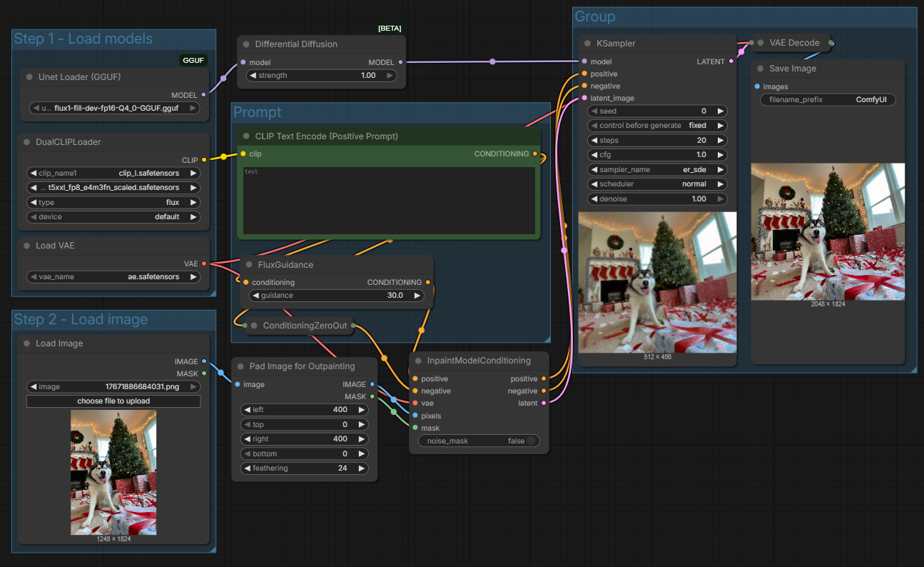Collapse the KSampler node dot
The image size is (924, 567).
587,44
